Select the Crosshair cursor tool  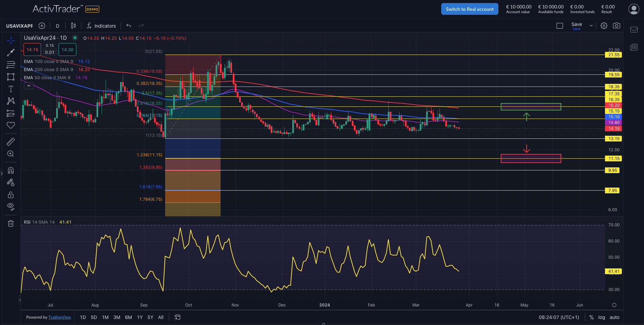(x=11, y=40)
